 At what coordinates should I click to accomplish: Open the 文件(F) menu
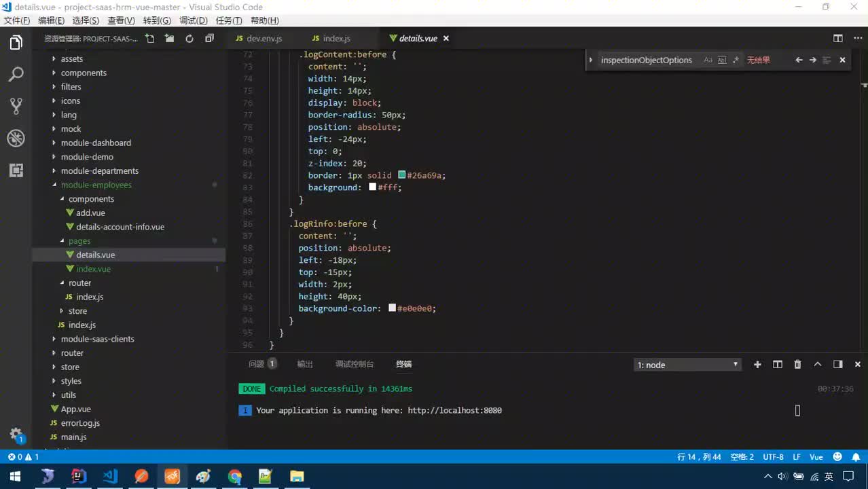17,20
